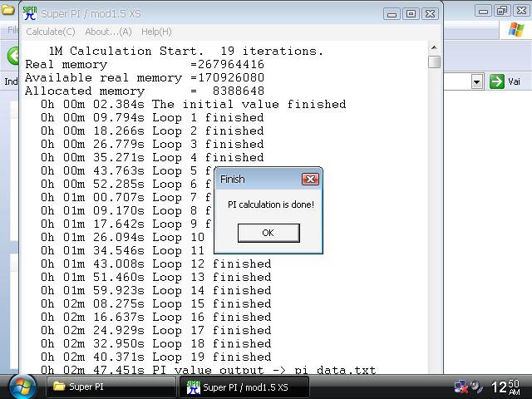Screen dimensions: 532x399
Task: Switch to Super PI folder taskbar button
Action: point(109,387)
